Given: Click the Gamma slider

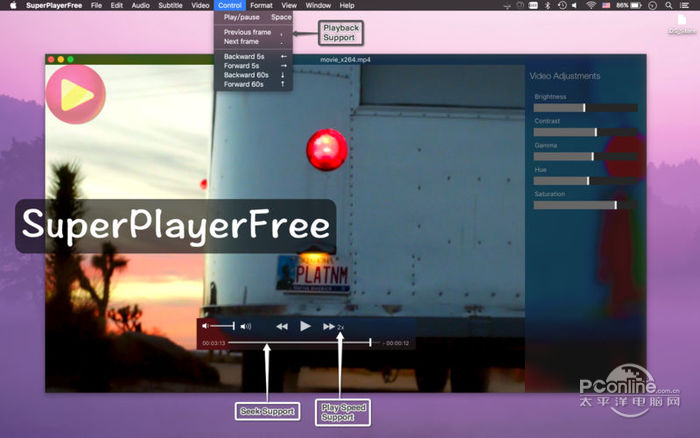Looking at the screenshot, I should click(585, 156).
